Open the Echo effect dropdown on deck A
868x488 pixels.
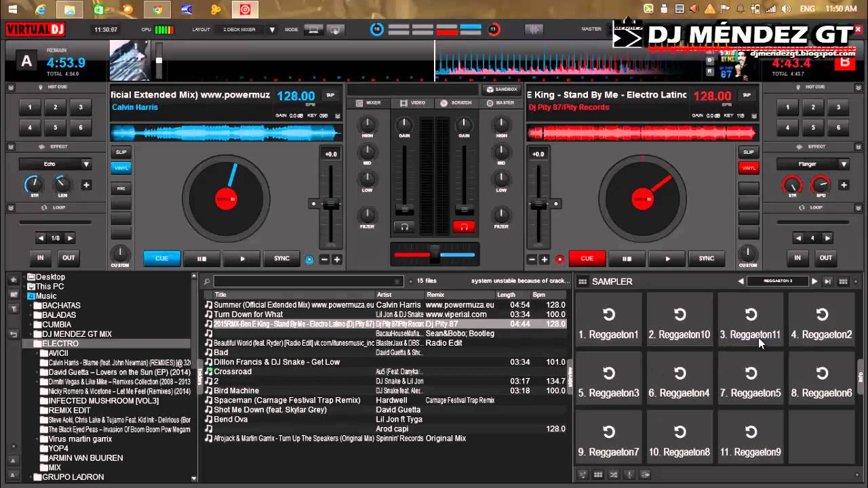pyautogui.click(x=55, y=164)
